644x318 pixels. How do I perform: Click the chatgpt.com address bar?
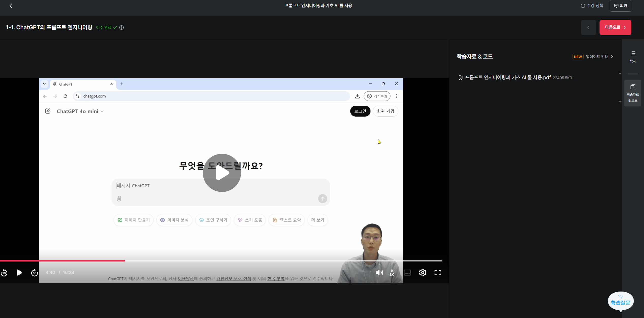click(x=212, y=96)
